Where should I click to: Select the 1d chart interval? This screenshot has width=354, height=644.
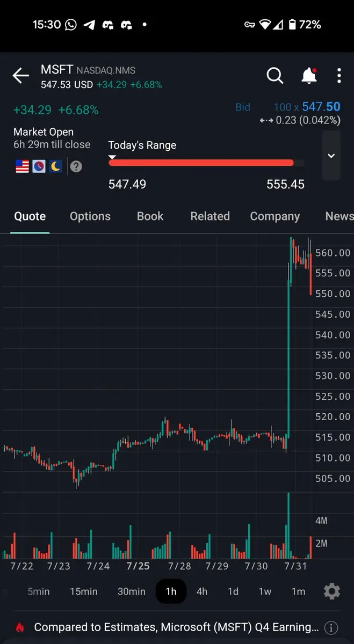(233, 591)
